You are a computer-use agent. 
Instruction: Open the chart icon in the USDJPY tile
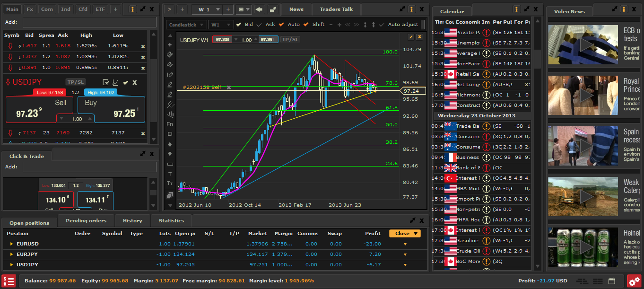coord(115,82)
